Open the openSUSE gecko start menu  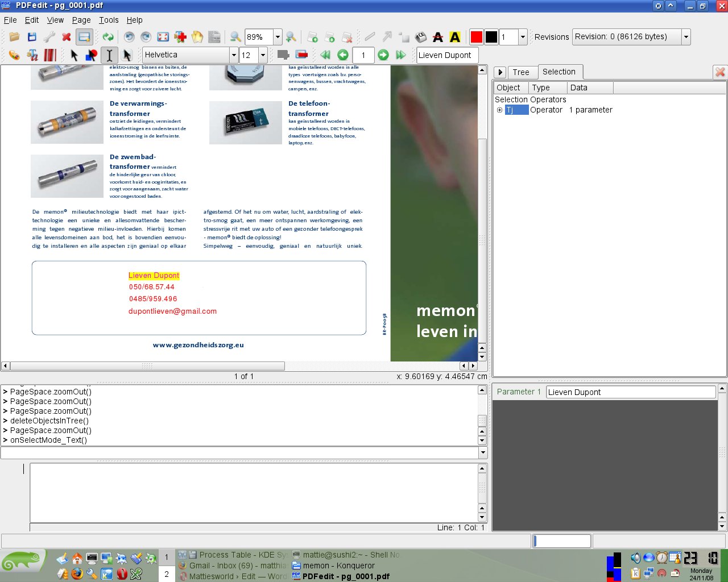[23, 562]
